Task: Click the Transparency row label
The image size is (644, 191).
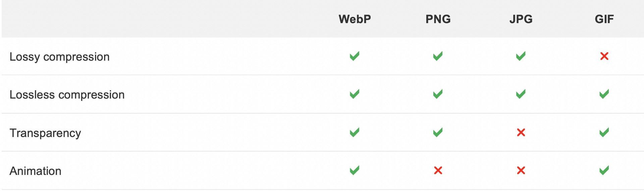Action: coord(45,133)
